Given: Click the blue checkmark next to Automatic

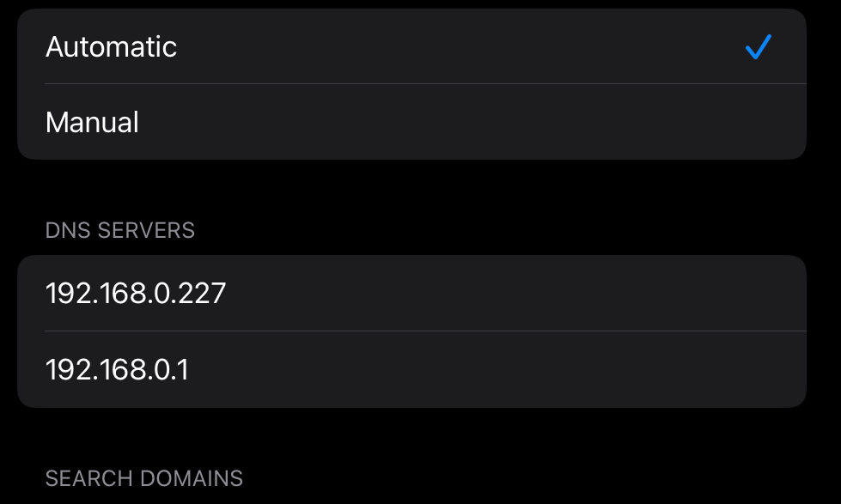Looking at the screenshot, I should (759, 46).
